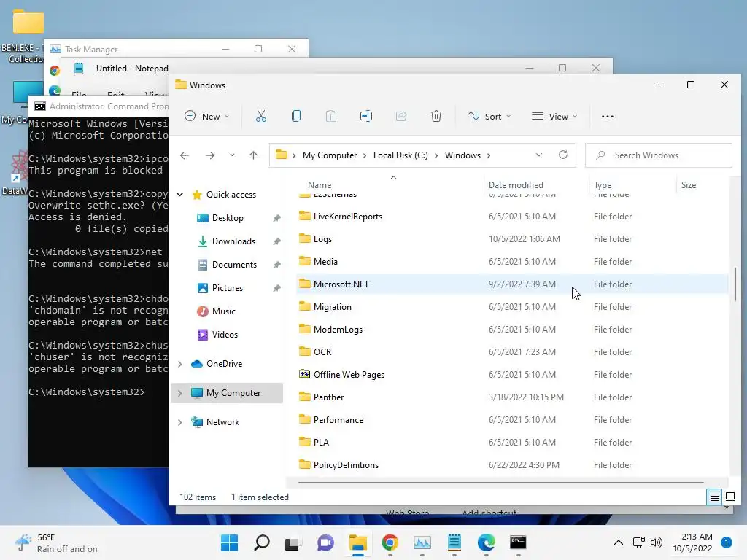This screenshot has width=747, height=560.
Task: Switch to details view icon in status bar
Action: click(x=715, y=497)
